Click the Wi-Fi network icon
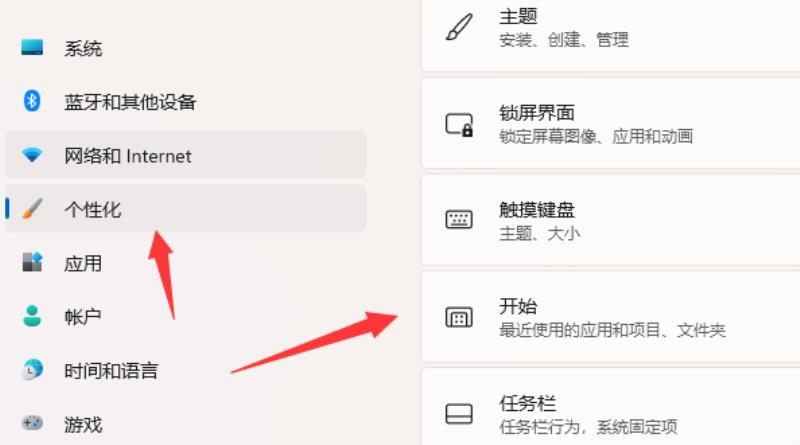800x445 pixels. tap(32, 155)
